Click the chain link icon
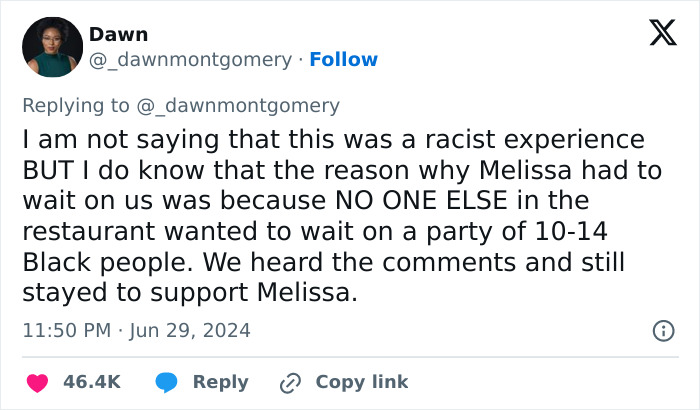This screenshot has width=700, height=410. 291,382
